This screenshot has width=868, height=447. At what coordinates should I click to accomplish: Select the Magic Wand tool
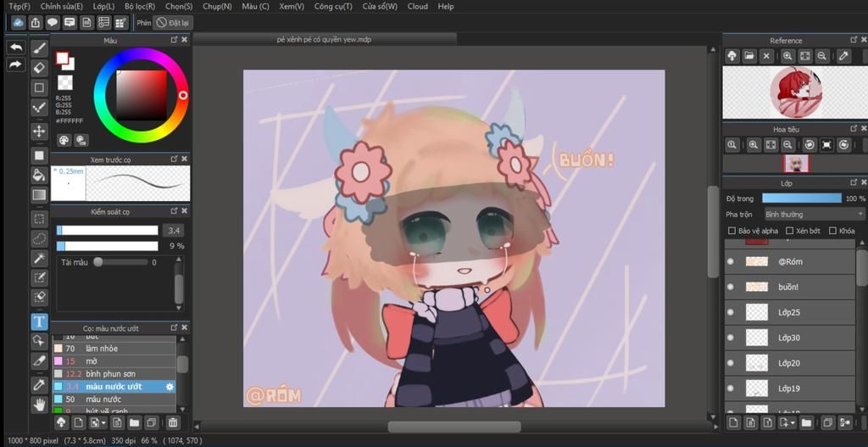(x=39, y=258)
